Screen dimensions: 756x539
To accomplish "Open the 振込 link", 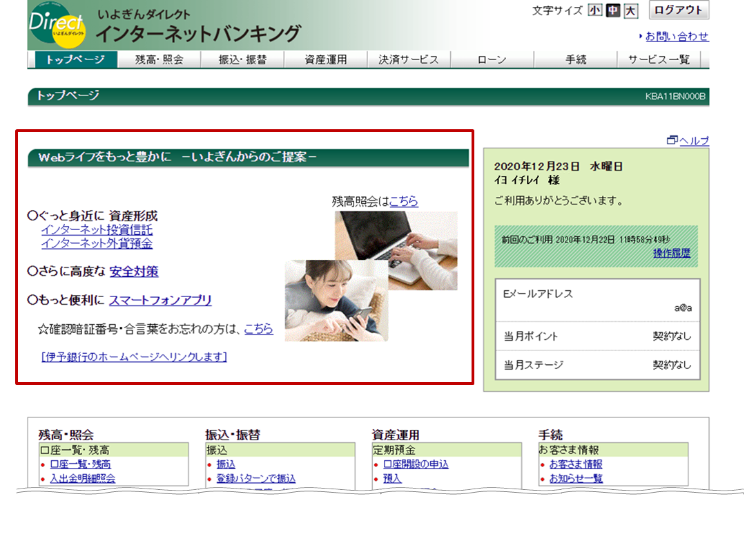I will pyautogui.click(x=226, y=464).
